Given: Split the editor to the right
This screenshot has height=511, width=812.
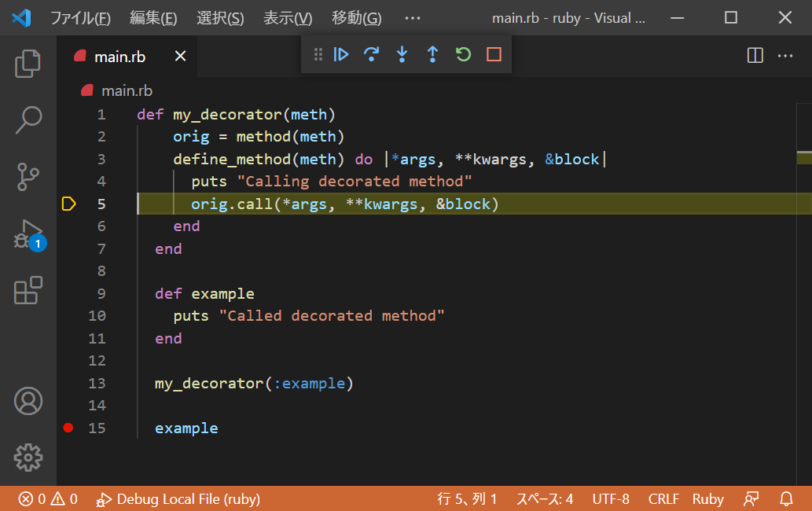Looking at the screenshot, I should pos(755,55).
